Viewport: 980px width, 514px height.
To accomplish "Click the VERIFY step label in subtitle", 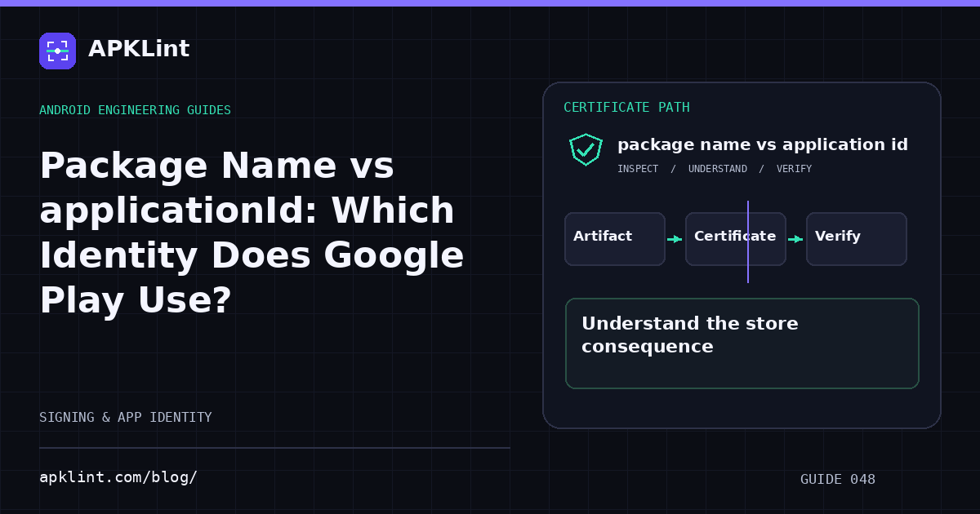I will (794, 169).
